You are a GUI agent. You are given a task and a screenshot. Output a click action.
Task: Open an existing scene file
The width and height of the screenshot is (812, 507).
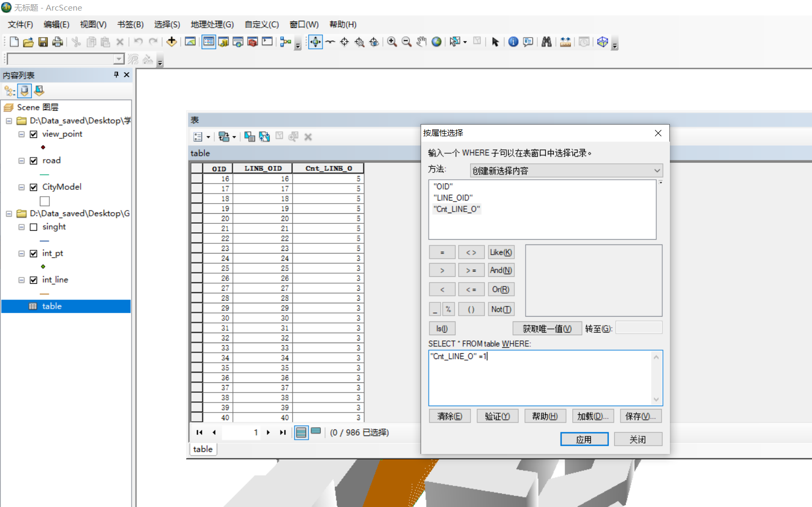click(x=29, y=42)
